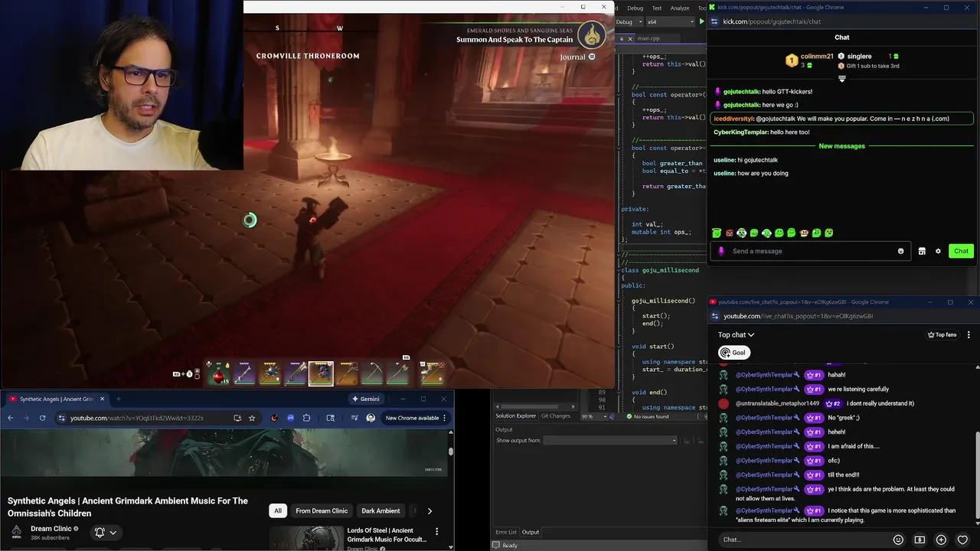Select the 'From Dream Clinic' filter chip
Viewport: 980px width, 551px height.
(322, 510)
